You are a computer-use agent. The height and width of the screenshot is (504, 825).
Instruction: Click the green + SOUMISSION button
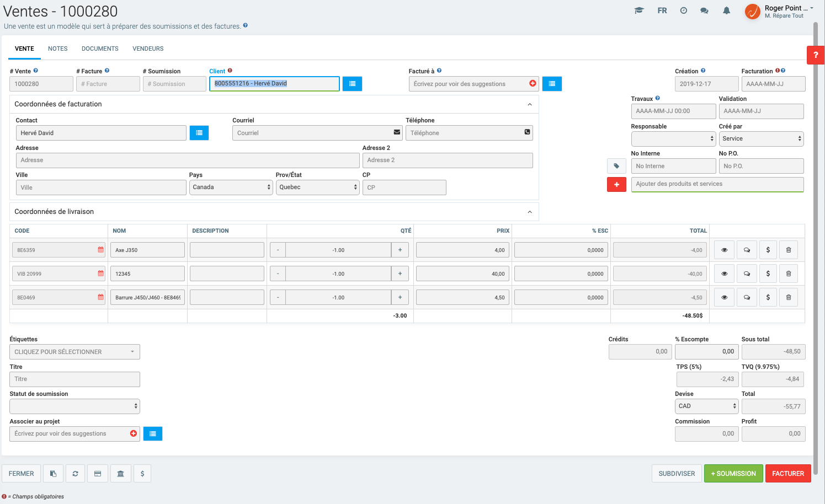pos(733,474)
